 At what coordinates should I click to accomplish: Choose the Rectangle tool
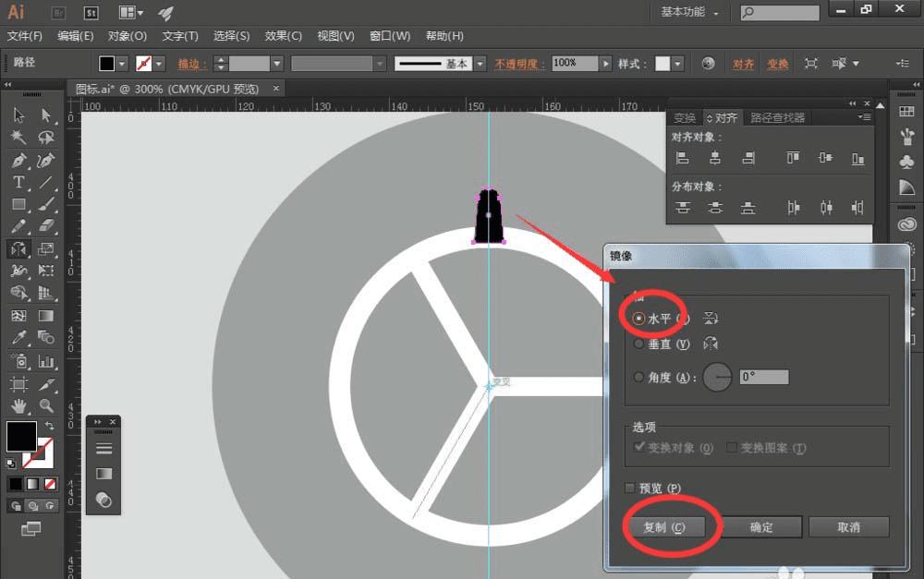pos(18,204)
